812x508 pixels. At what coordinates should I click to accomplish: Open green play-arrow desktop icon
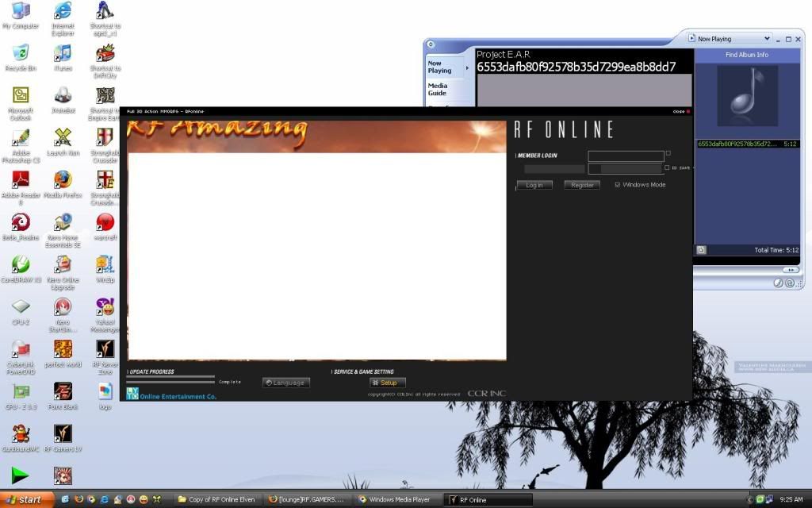coord(20,475)
